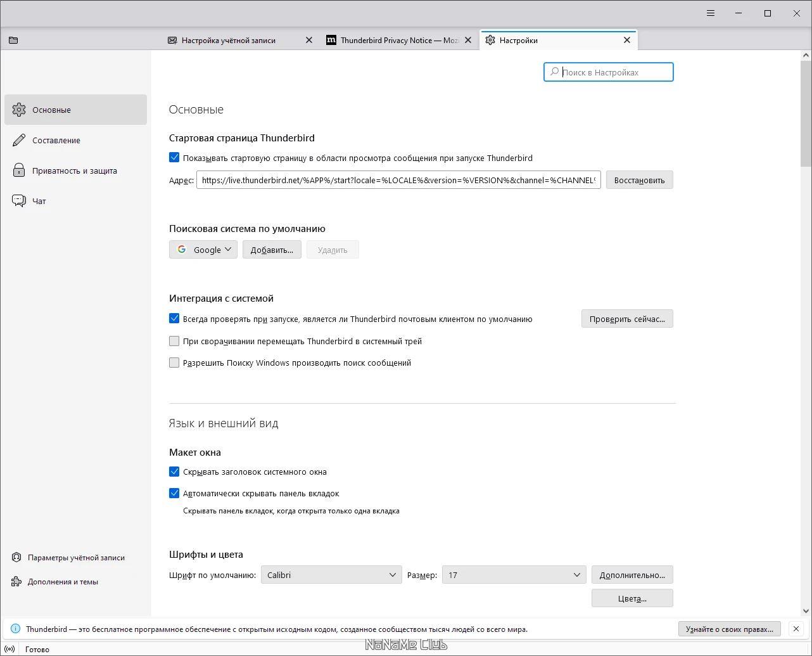Click Дополнительно... fonts button
The width and height of the screenshot is (812, 656).
pos(632,575)
